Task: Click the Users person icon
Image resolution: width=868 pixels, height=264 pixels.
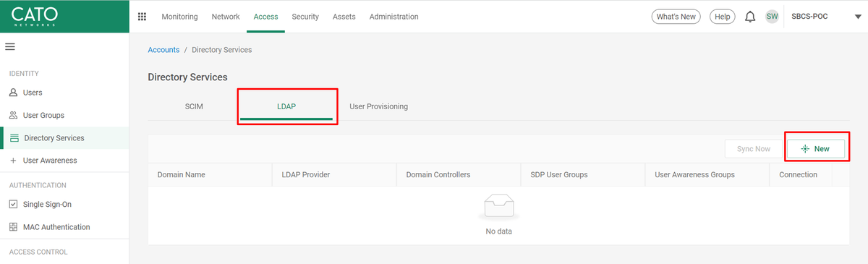Action: [x=13, y=93]
